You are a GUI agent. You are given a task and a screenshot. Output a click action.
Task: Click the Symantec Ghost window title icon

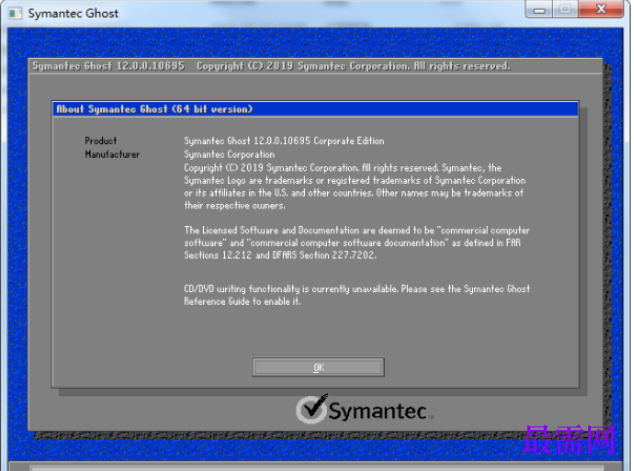tap(15, 13)
